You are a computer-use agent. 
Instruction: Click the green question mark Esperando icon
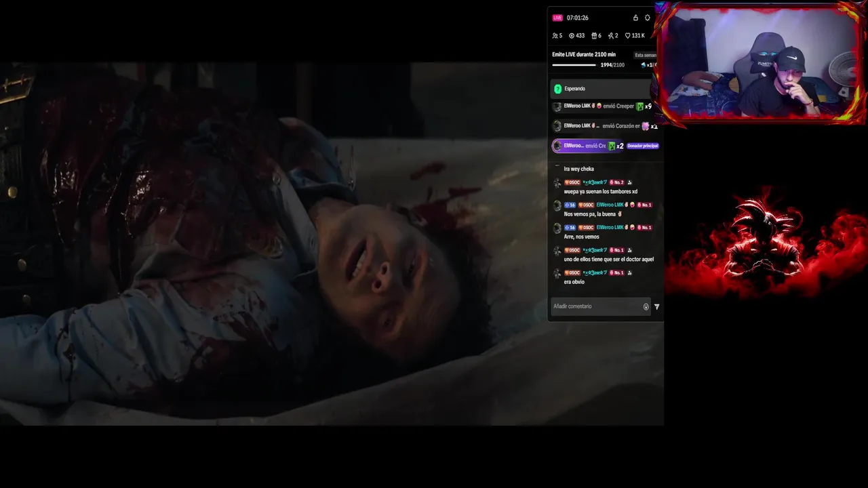(557, 89)
